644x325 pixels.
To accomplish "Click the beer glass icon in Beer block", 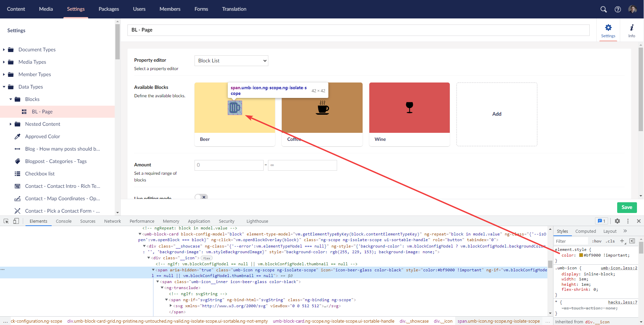I will point(235,108).
